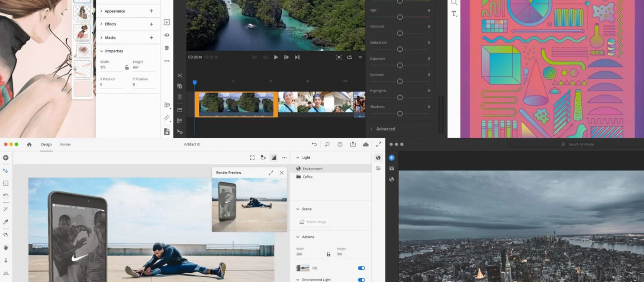Image resolution: width=644 pixels, height=282 pixels.
Task: Open the Home screen with the house icon
Action: tap(29, 144)
